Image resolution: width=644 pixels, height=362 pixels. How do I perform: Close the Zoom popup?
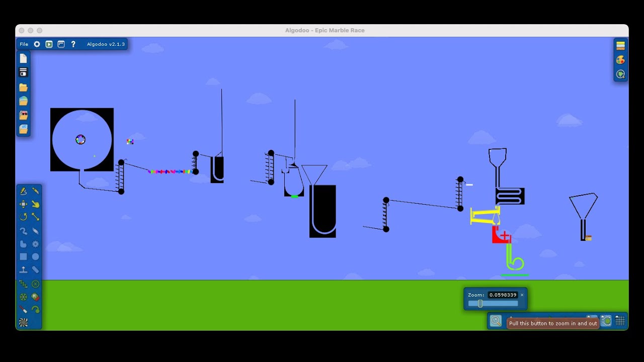point(522,295)
